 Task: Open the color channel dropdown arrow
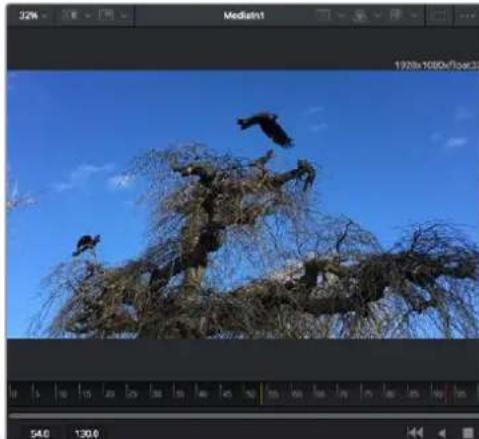pyautogui.click(x=378, y=16)
